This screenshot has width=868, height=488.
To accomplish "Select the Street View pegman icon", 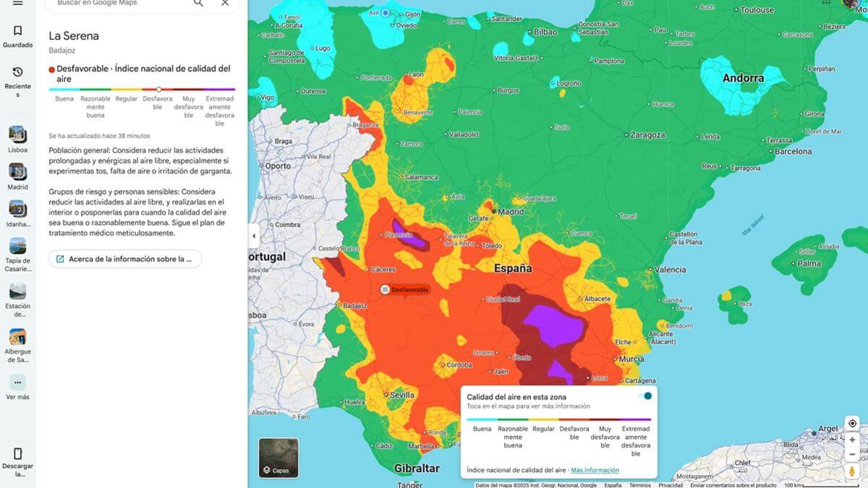I will (x=852, y=471).
